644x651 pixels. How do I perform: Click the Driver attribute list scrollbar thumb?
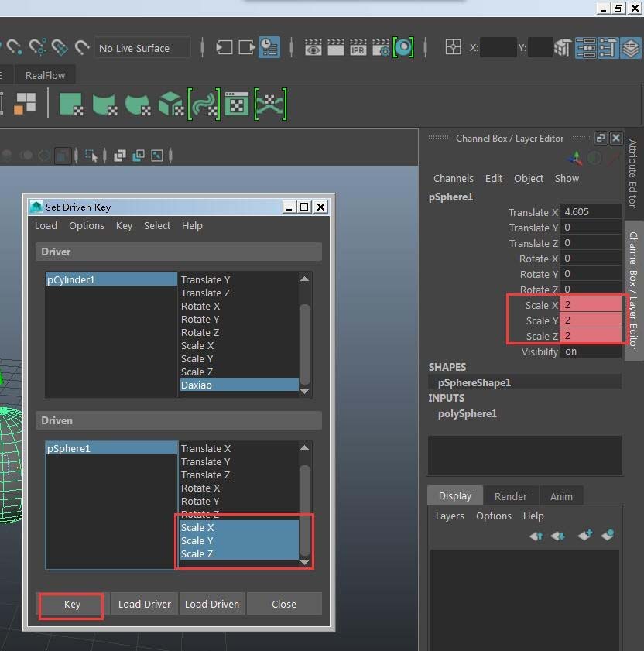point(305,344)
